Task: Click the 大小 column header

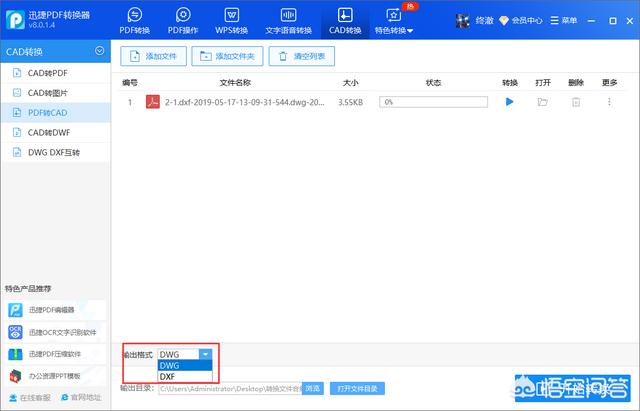Action: 350,83
